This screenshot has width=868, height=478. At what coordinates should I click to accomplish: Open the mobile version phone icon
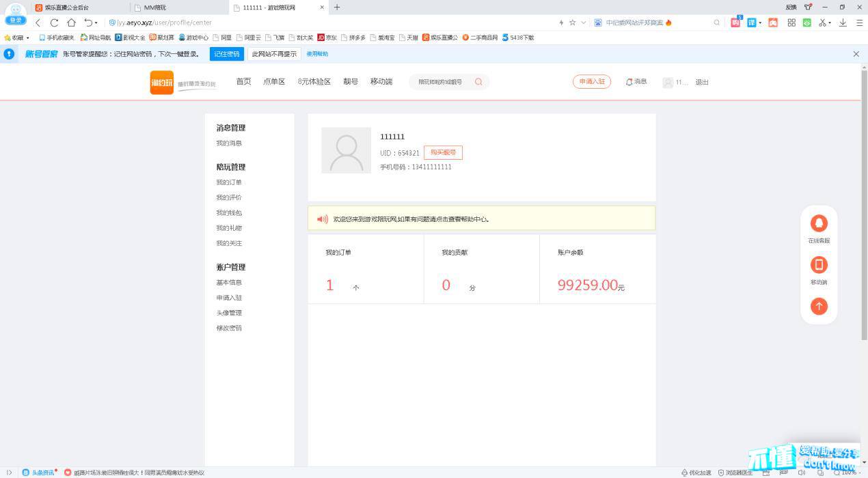point(819,265)
